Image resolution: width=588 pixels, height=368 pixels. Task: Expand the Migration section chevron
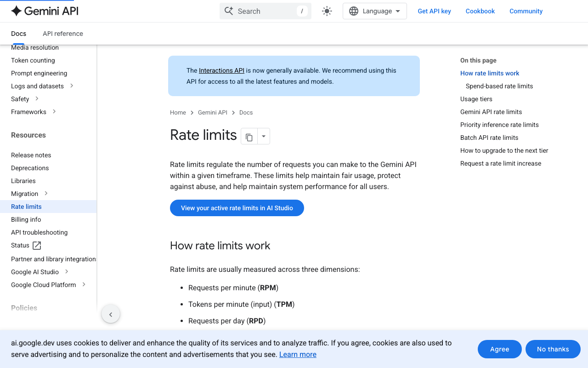[46, 193]
